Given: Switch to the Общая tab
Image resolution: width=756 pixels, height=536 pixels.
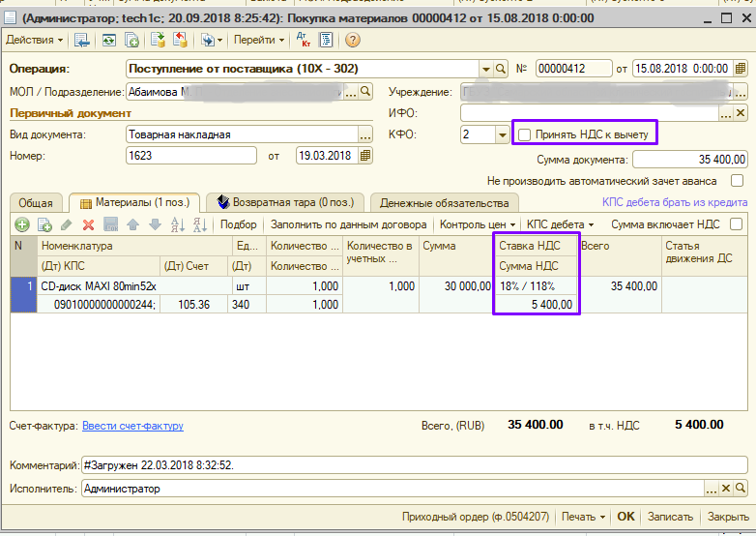Looking at the screenshot, I should click(x=36, y=203).
